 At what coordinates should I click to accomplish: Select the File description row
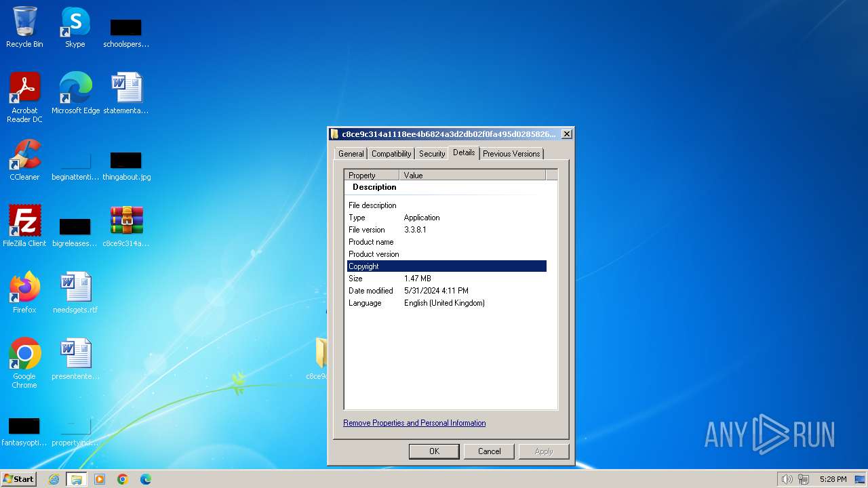(x=447, y=205)
